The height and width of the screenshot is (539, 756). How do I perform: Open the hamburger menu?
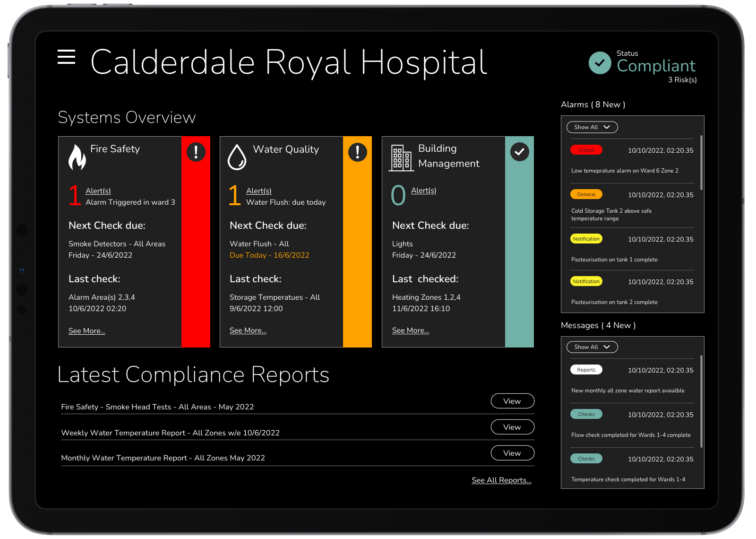click(66, 57)
